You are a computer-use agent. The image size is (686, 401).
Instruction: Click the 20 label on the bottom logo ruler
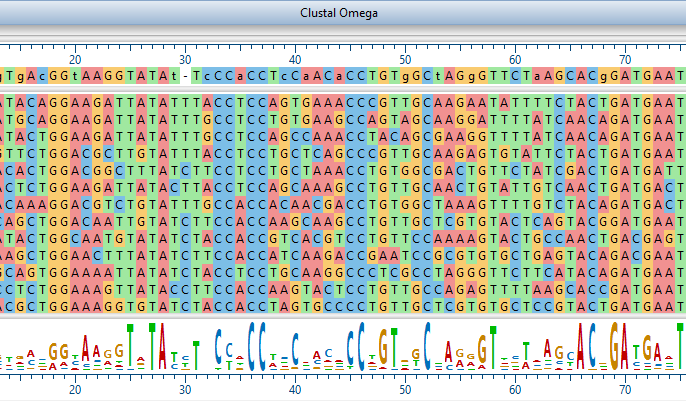tap(75, 388)
